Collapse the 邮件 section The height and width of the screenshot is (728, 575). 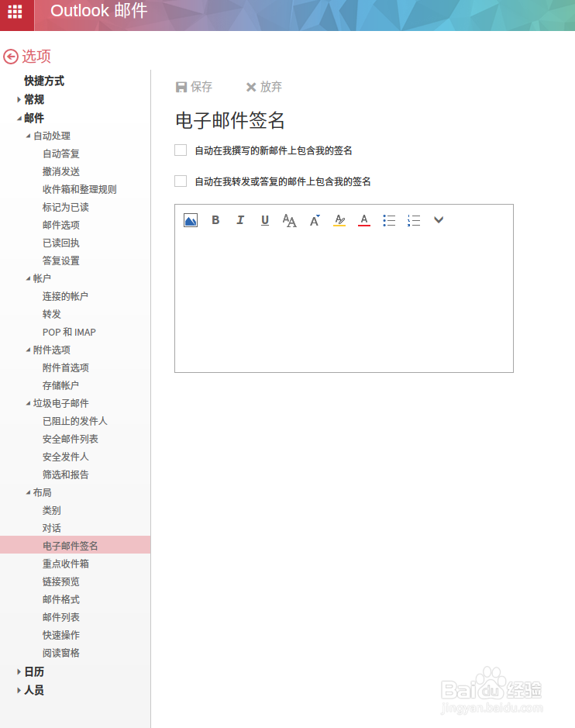pyautogui.click(x=19, y=119)
